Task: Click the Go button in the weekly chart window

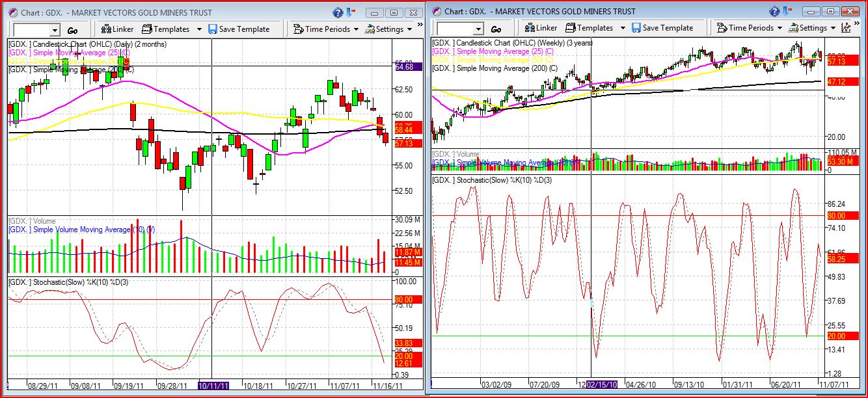Action: pyautogui.click(x=496, y=29)
